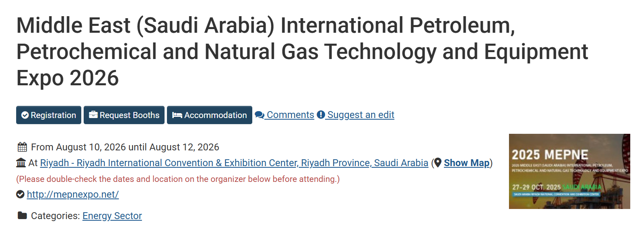The height and width of the screenshot is (230, 644).
Task: Open the Riyadh International Convention venue link
Action: coord(234,163)
